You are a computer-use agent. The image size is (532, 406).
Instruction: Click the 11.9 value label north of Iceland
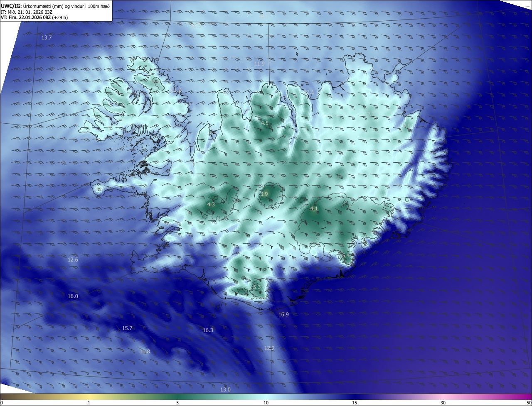pyautogui.click(x=259, y=64)
